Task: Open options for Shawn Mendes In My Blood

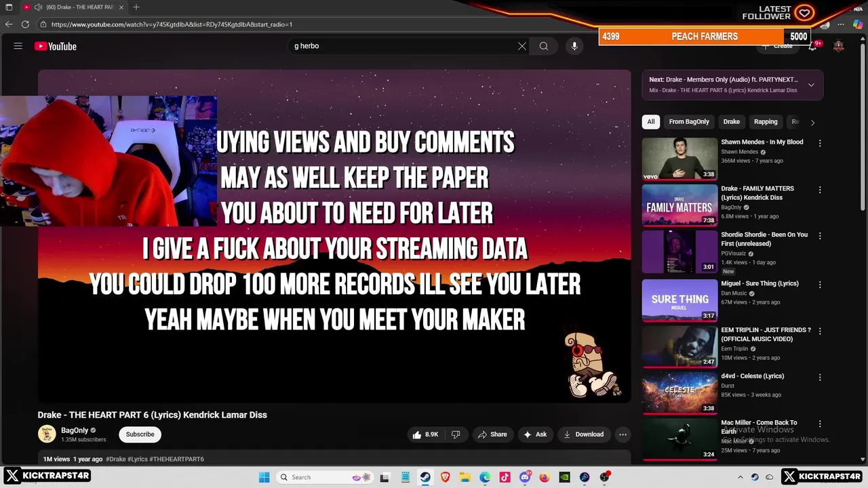Action: pyautogui.click(x=820, y=143)
